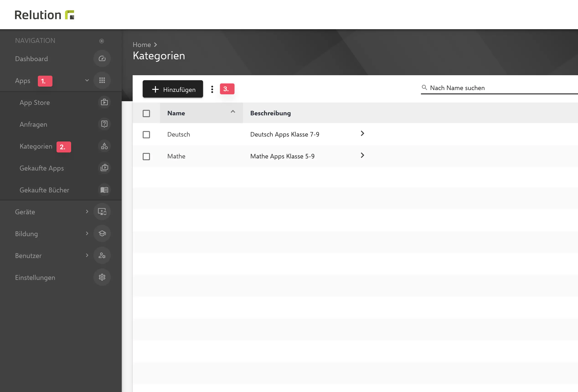Click the Dashboard navigation icon
This screenshot has height=392, width=578.
click(x=102, y=58)
